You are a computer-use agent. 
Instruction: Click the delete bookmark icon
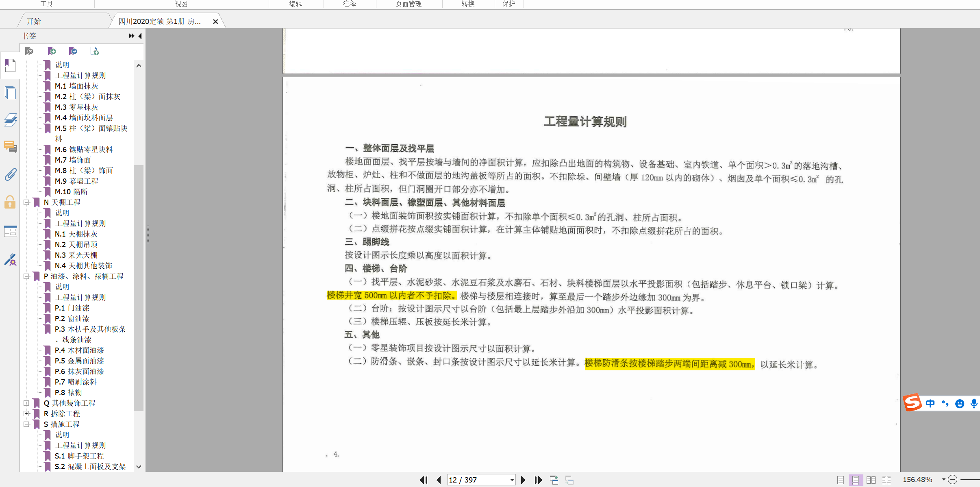29,51
